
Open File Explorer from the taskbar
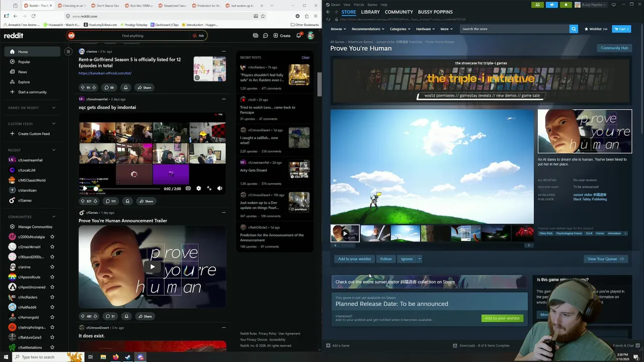click(x=103, y=357)
